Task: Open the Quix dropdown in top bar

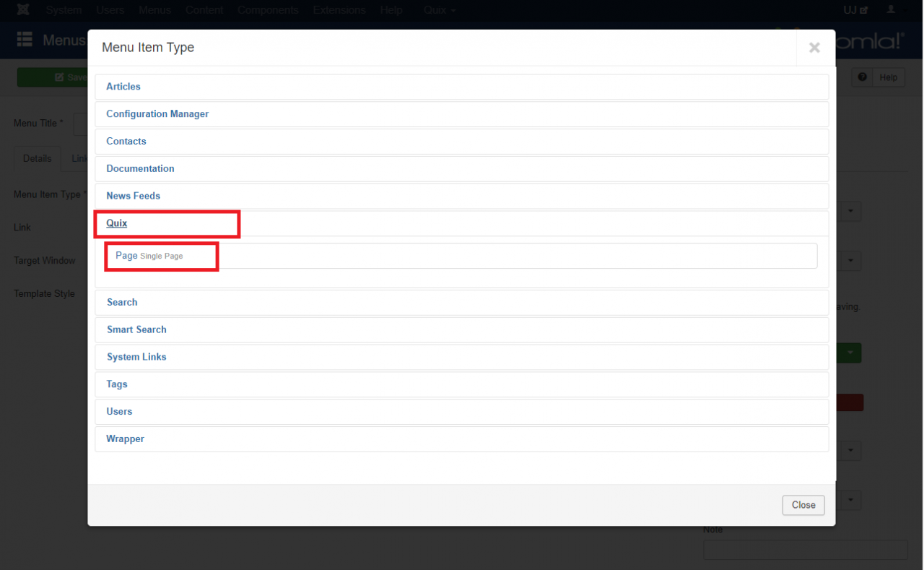Action: 440,10
